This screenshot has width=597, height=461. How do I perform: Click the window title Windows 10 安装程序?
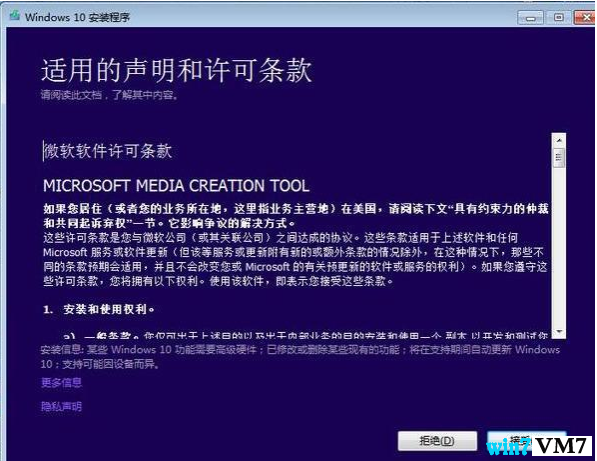click(78, 17)
